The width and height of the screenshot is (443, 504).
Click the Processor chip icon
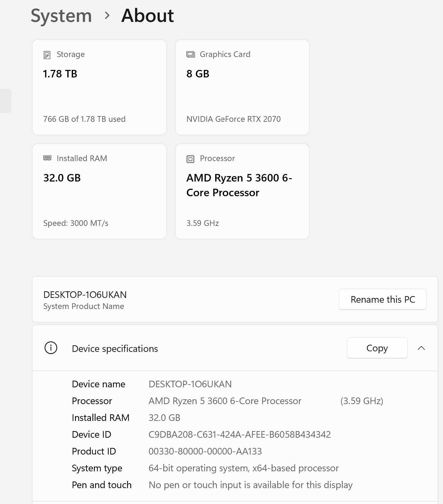190,159
